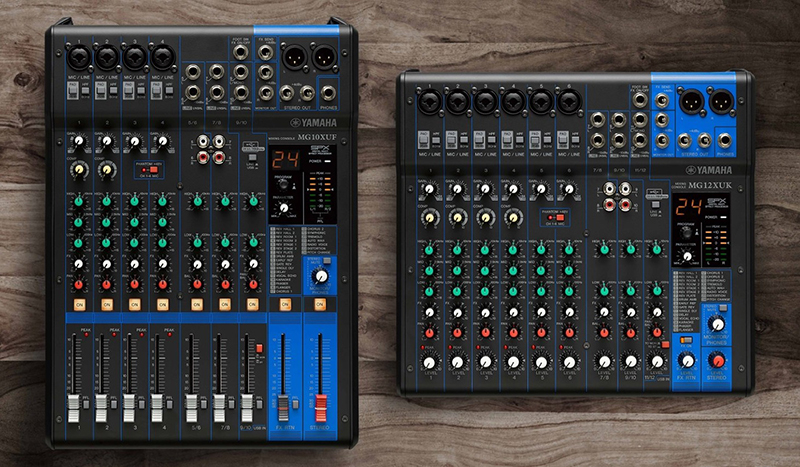
Task: Click the PROGRAM knob on MG10XUF
Action: click(282, 185)
